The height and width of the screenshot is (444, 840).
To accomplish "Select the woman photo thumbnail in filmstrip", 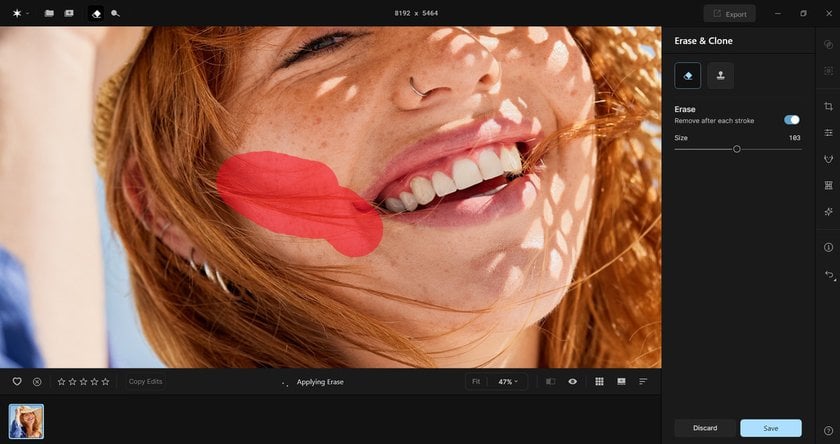I will (26, 422).
